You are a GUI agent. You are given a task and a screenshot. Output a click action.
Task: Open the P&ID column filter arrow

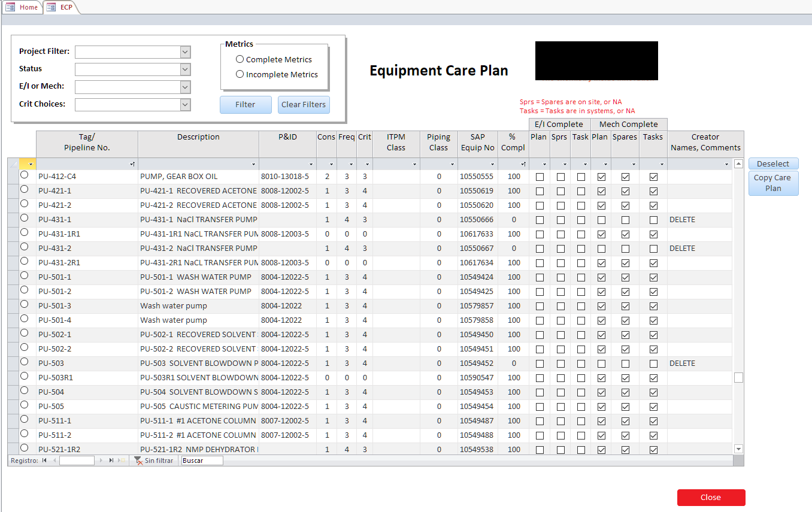pyautogui.click(x=311, y=164)
